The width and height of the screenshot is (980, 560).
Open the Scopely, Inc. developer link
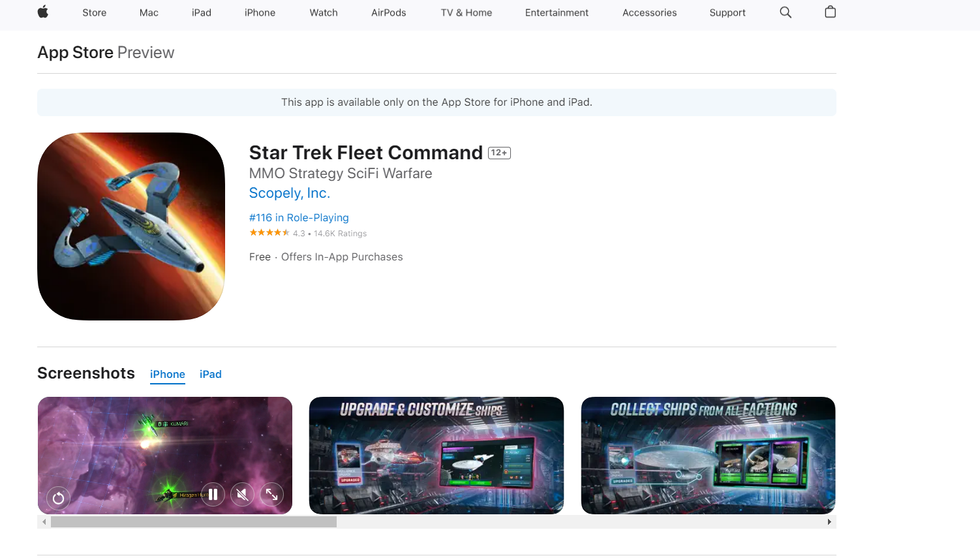coord(290,193)
